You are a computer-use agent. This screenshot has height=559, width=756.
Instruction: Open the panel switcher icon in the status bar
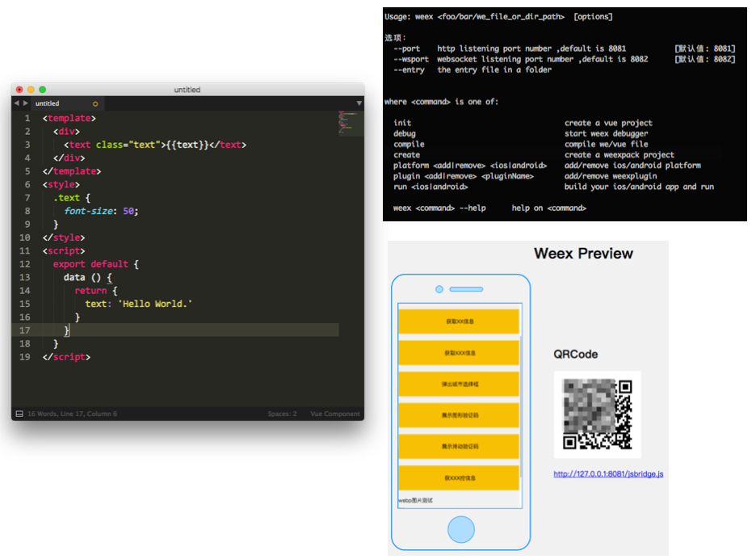(19, 414)
